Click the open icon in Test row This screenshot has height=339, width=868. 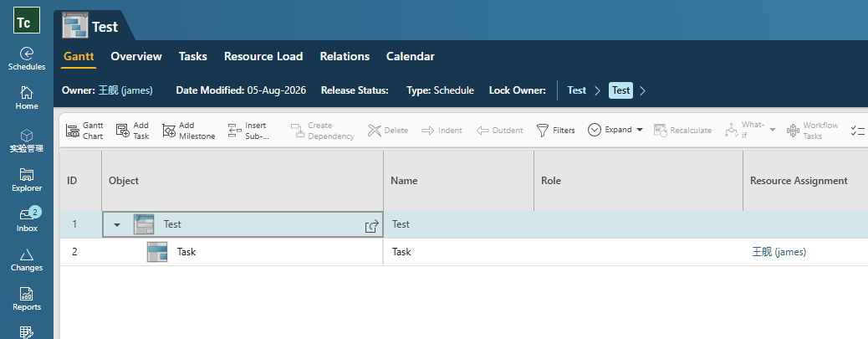tap(372, 225)
